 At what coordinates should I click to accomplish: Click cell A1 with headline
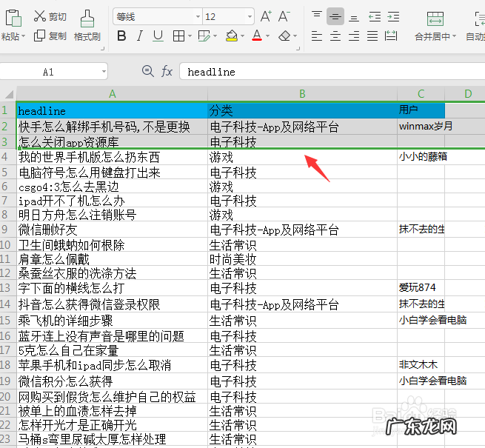(112, 110)
